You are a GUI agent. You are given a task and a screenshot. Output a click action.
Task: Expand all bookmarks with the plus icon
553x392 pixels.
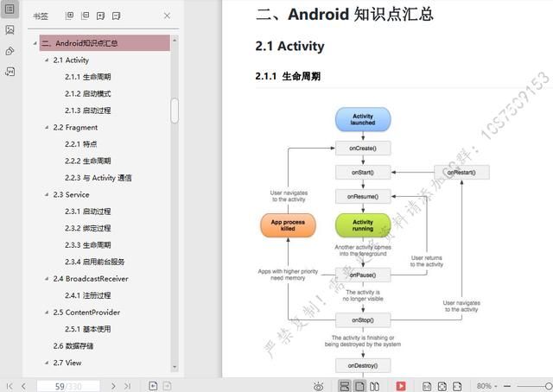[x=69, y=16]
